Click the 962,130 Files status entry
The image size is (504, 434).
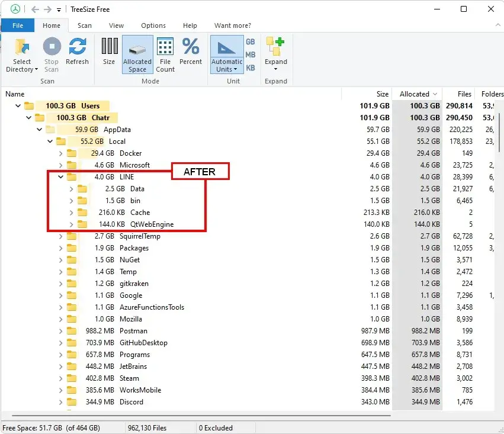click(147, 428)
